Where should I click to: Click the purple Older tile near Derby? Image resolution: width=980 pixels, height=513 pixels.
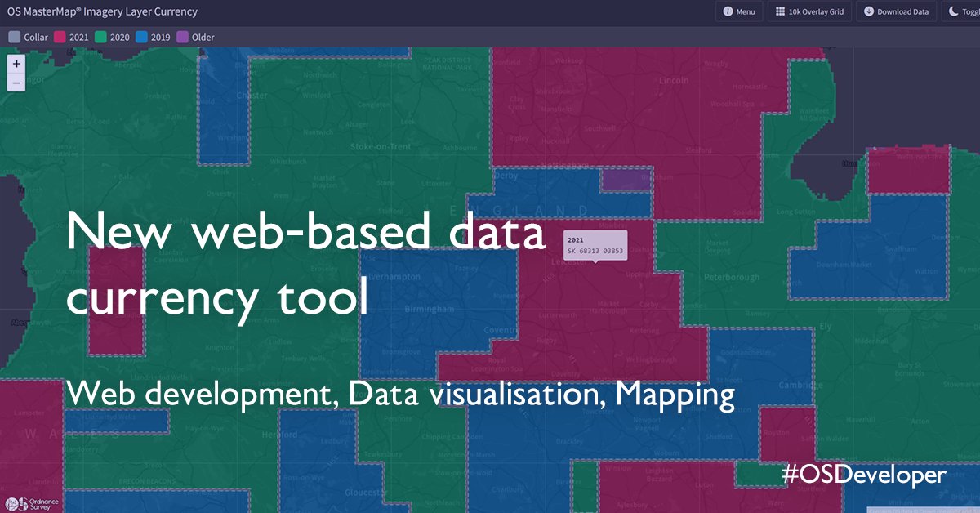(626, 180)
